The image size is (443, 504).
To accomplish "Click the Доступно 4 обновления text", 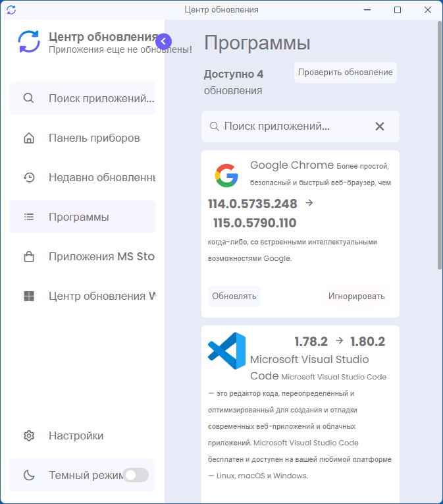I will tap(234, 82).
